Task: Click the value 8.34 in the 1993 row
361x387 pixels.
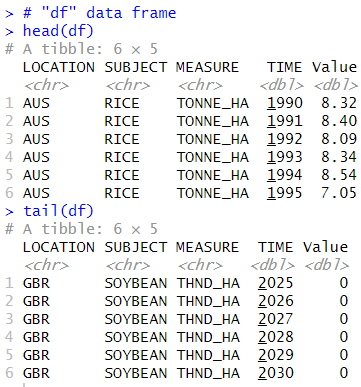Action: (339, 157)
